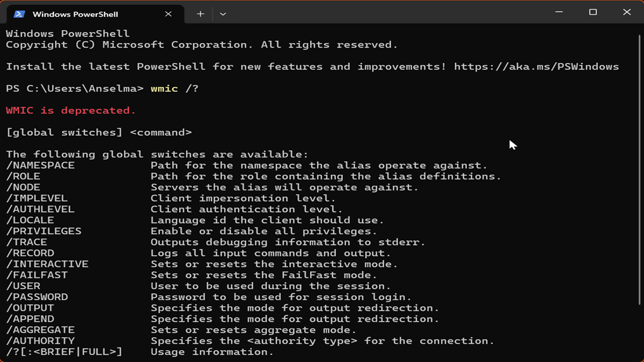
Task: Click the /FAILFAST switch name
Action: [x=37, y=275]
